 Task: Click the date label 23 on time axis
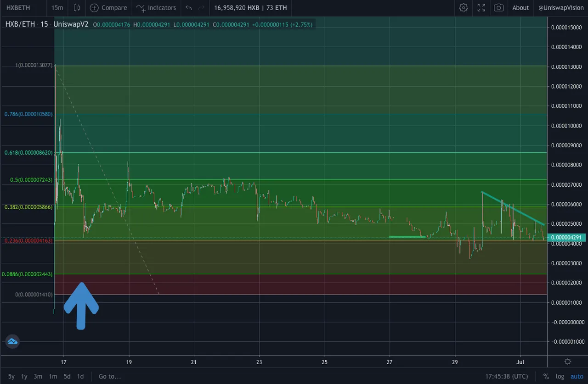260,362
